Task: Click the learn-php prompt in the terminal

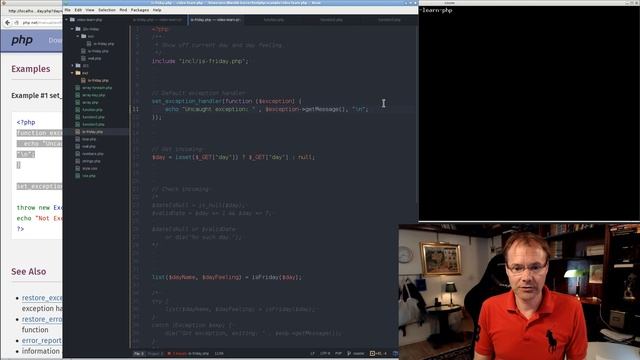Action: pos(436,10)
